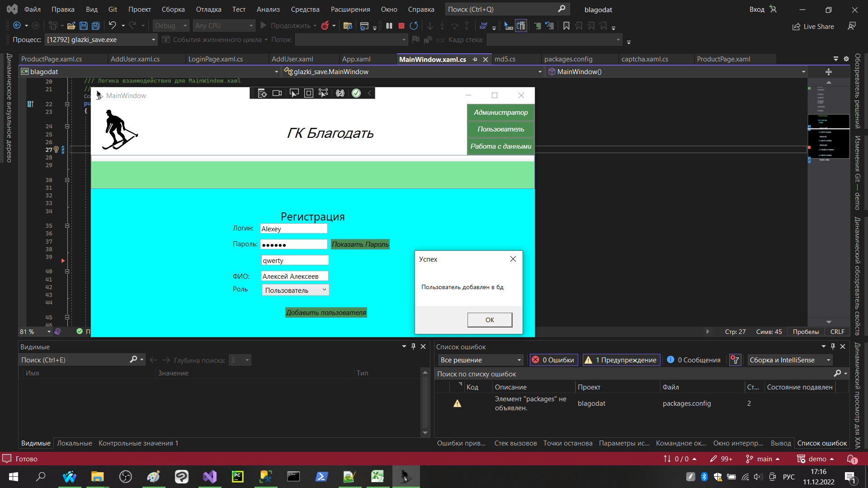Screen dimensions: 868x488
Task: Open search in the Видимые watch panel
Action: [x=134, y=359]
